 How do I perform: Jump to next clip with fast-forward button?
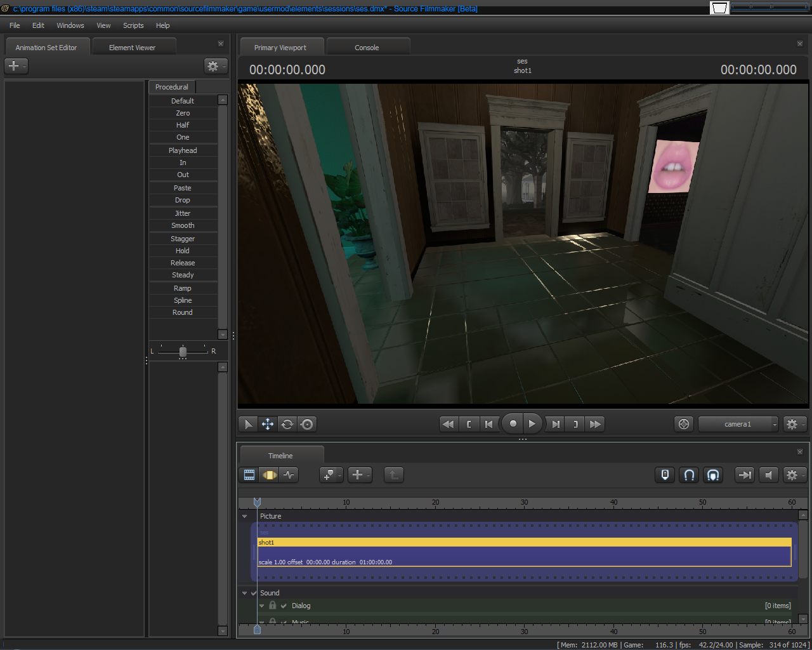tap(595, 424)
